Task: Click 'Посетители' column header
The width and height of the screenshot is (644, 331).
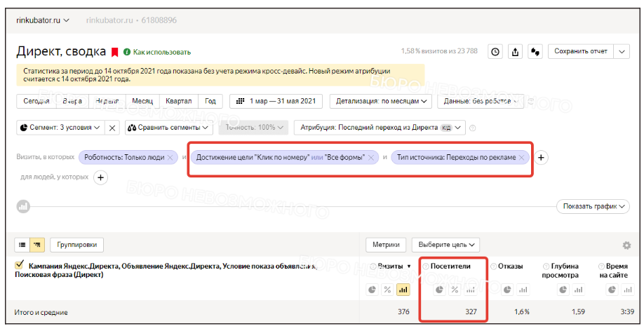Action: coord(450,266)
